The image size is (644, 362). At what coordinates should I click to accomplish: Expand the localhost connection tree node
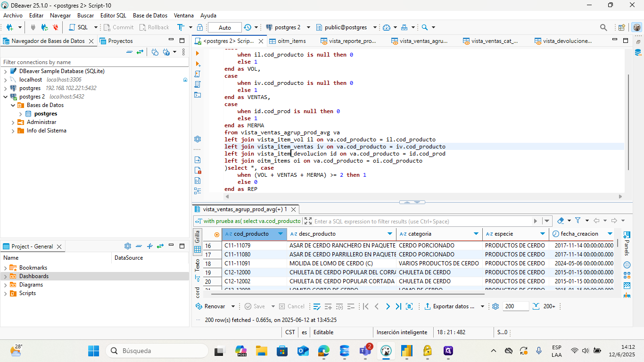click(6, 80)
